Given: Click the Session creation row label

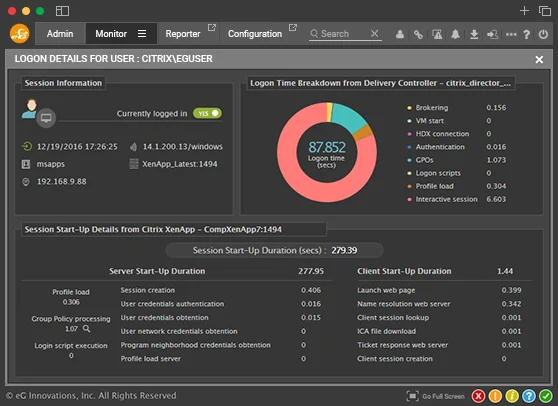Looking at the screenshot, I should (x=148, y=290).
